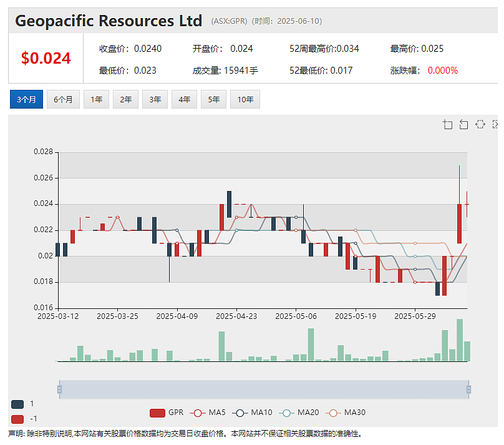Screen dimensions: 504x445
Task: Click the x-axis label 2025-04-09
Action: [177, 316]
